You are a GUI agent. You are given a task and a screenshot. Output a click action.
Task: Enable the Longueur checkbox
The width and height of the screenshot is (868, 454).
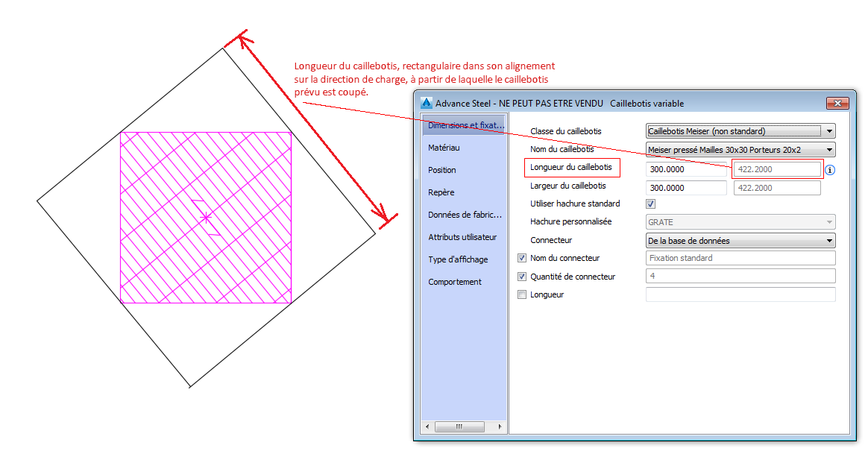click(521, 294)
